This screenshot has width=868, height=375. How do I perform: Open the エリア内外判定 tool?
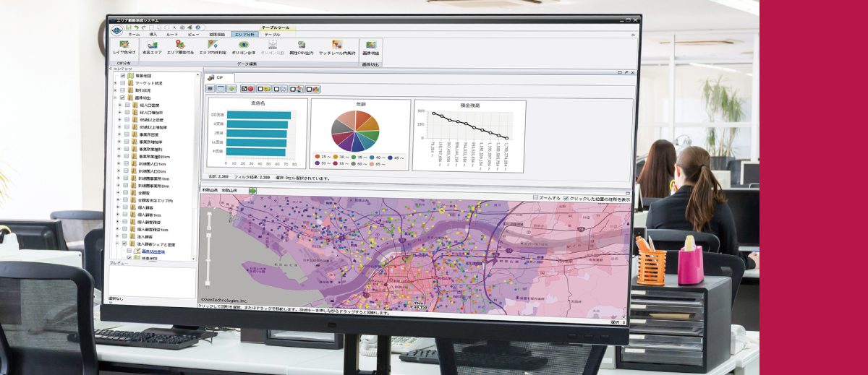[212, 46]
